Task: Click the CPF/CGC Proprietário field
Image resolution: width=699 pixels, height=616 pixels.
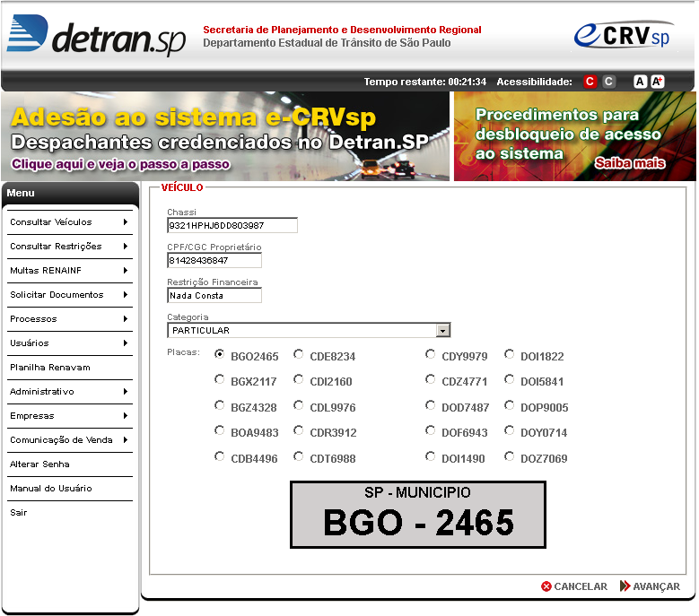Action: point(214,260)
